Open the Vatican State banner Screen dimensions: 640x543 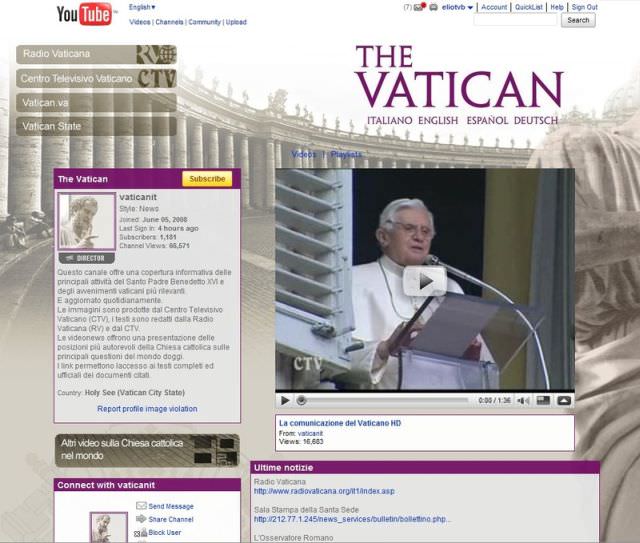(x=96, y=126)
